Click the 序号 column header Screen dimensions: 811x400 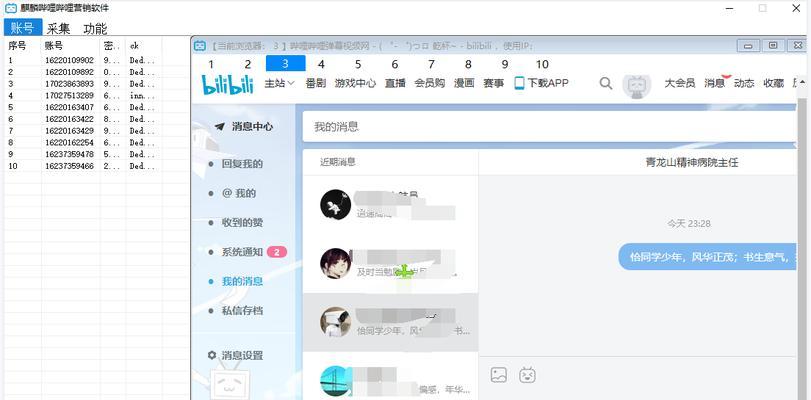[23, 46]
